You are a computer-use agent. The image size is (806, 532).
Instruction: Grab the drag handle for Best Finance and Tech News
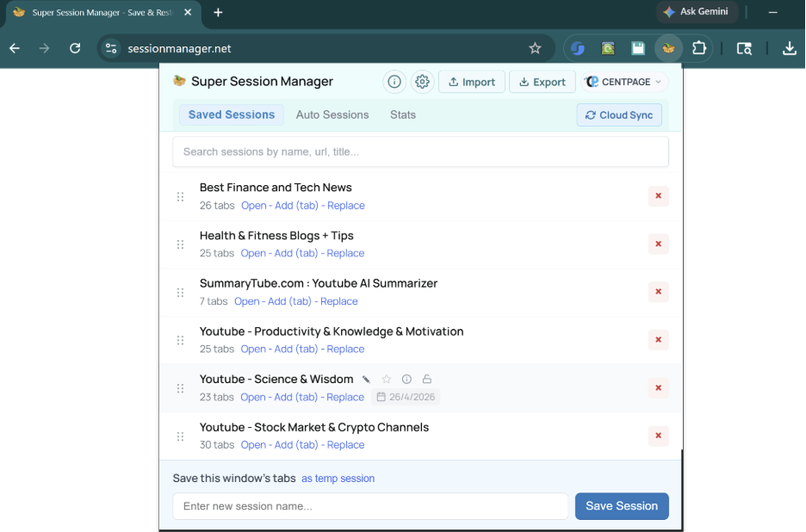tap(181, 196)
